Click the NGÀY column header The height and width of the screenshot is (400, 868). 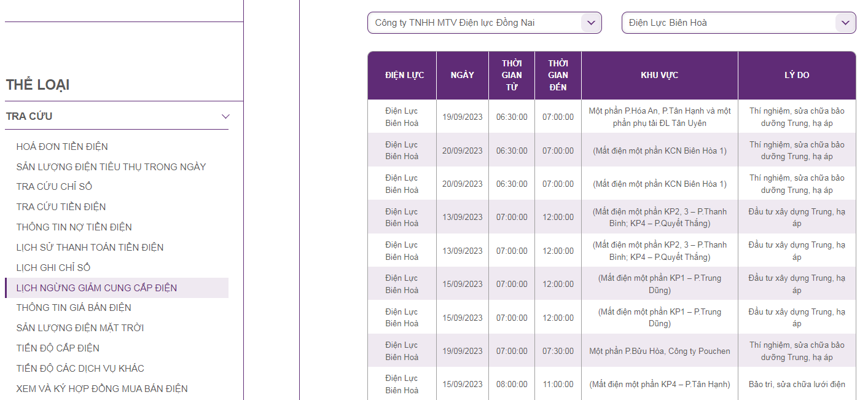462,75
